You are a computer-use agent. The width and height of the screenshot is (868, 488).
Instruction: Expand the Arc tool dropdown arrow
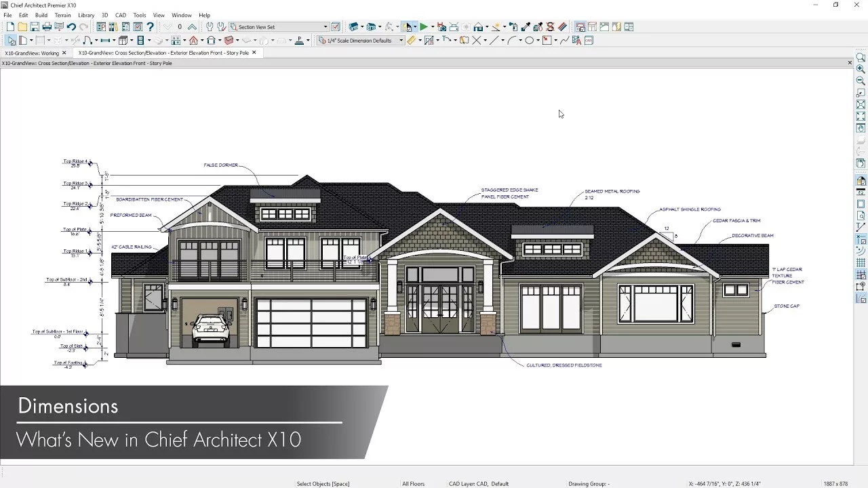click(x=520, y=41)
